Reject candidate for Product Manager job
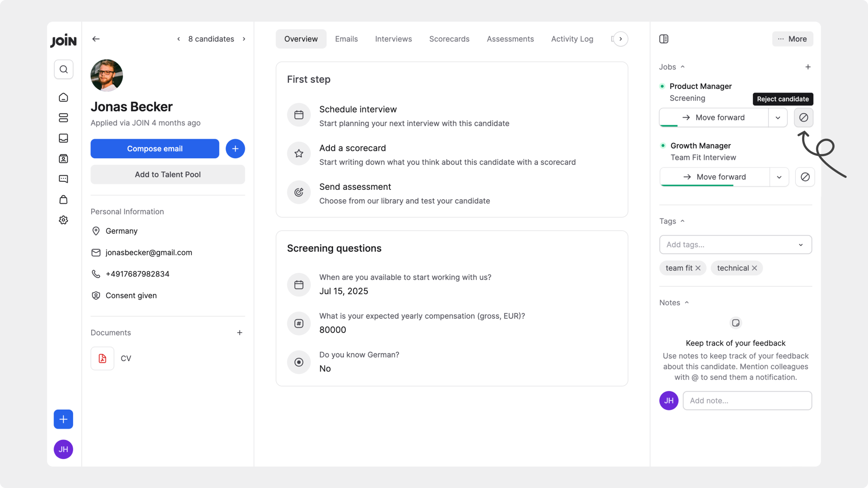Viewport: 868px width, 488px height. point(803,117)
